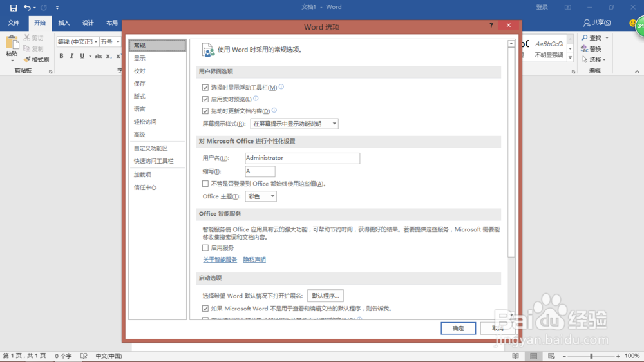This screenshot has height=362, width=644.
Task: Click the Paste (粘贴) icon
Action: (x=12, y=43)
